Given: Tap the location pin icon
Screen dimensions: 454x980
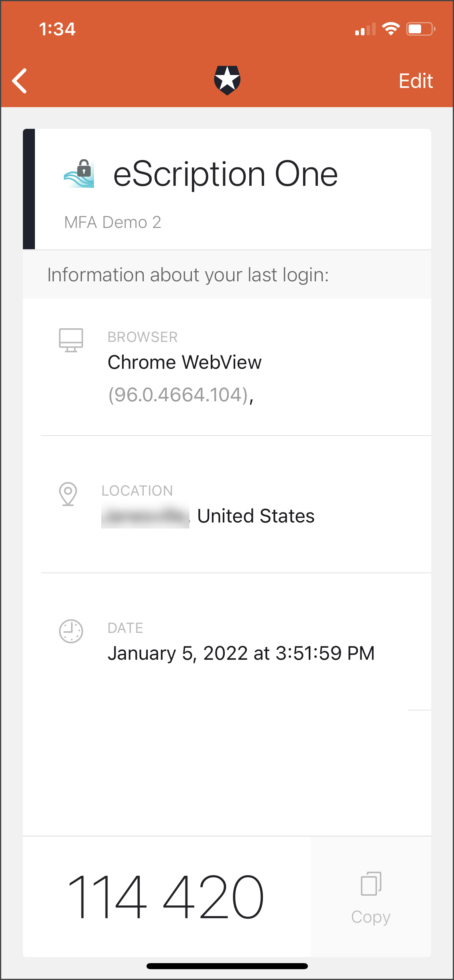Looking at the screenshot, I should pyautogui.click(x=68, y=494).
